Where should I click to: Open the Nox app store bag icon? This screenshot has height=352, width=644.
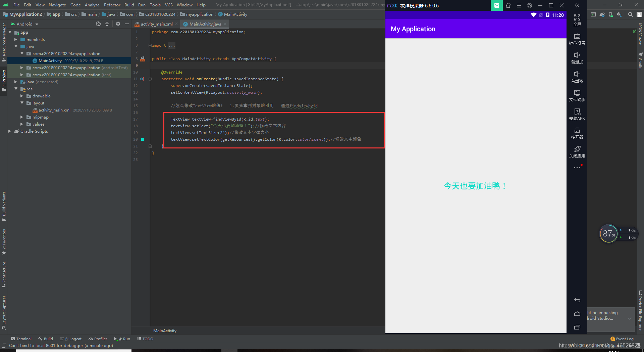click(x=496, y=5)
